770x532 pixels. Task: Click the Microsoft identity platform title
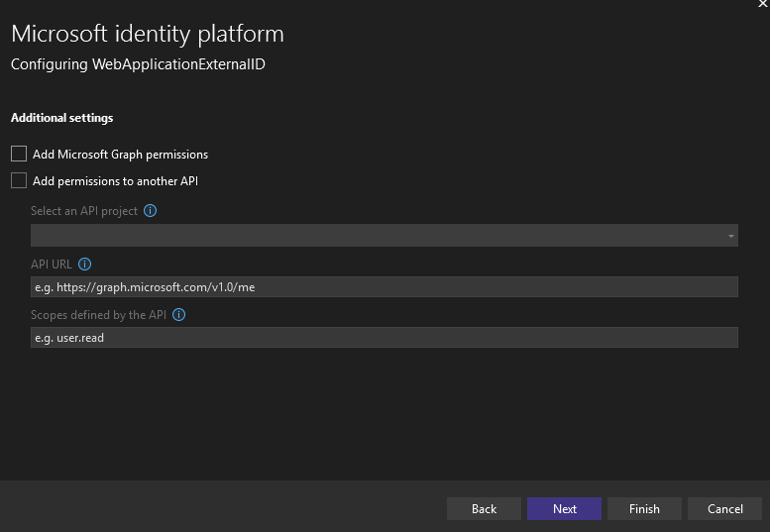click(147, 34)
